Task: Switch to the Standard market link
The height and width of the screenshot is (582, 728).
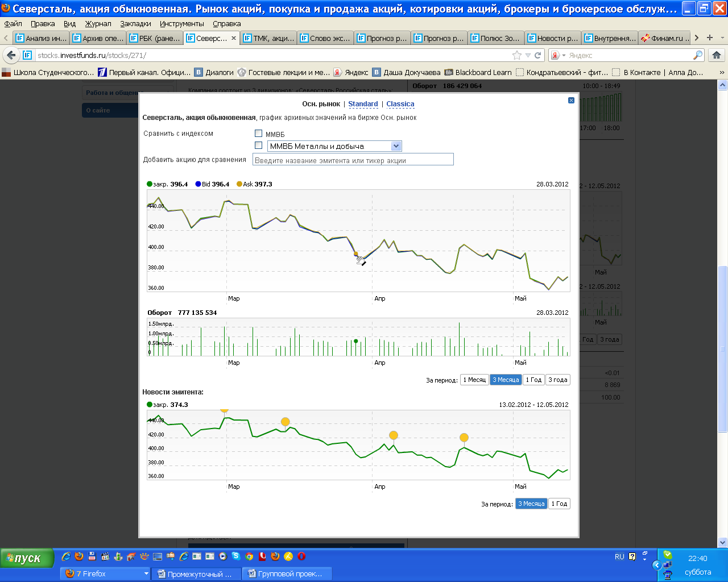Action: click(x=363, y=104)
